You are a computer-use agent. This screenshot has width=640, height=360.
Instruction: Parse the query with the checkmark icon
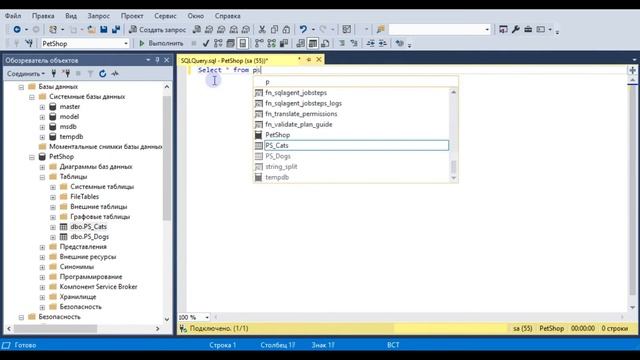(x=206, y=43)
